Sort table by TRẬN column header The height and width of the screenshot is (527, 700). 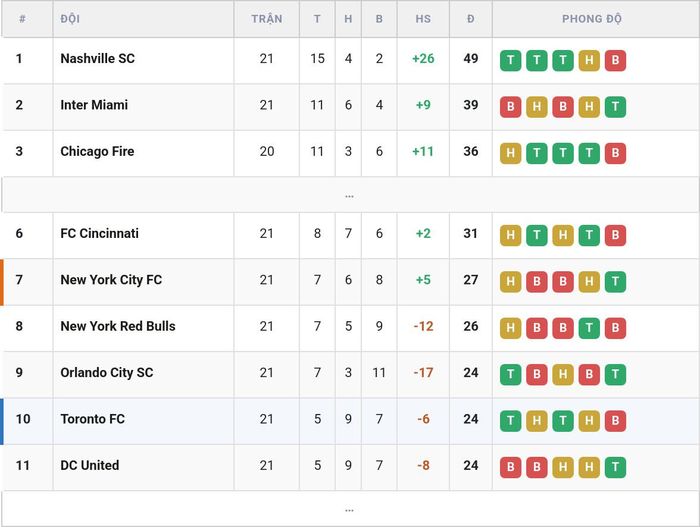click(x=267, y=19)
